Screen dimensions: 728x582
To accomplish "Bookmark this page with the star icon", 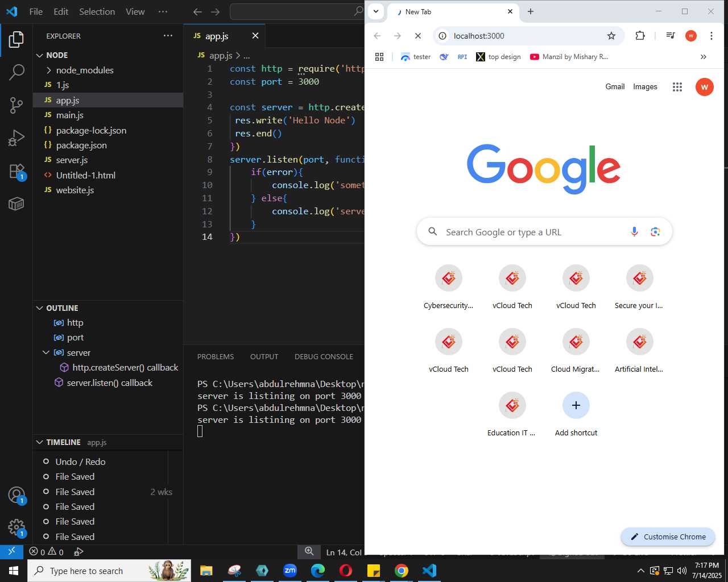I will pos(611,36).
